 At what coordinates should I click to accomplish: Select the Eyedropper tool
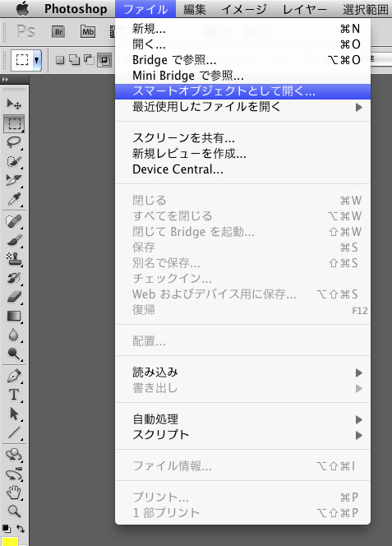[x=14, y=199]
